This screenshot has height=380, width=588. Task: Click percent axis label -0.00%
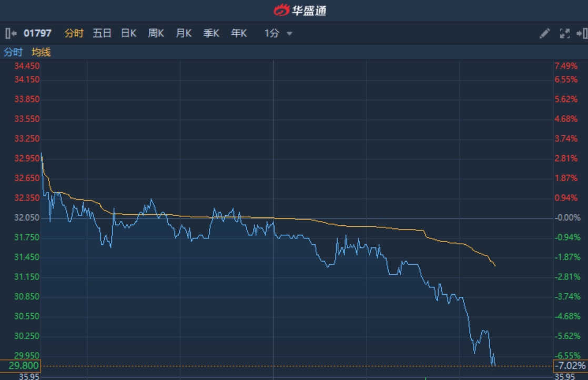click(x=567, y=217)
